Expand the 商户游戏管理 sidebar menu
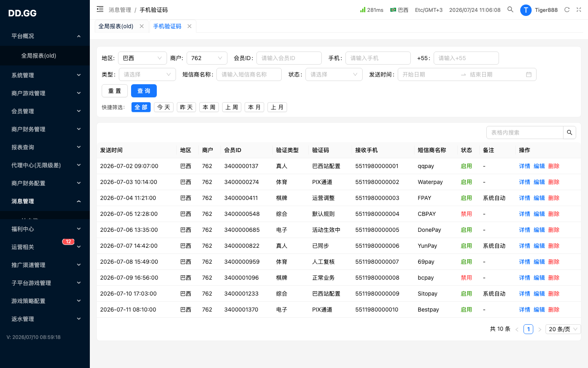 click(45, 93)
